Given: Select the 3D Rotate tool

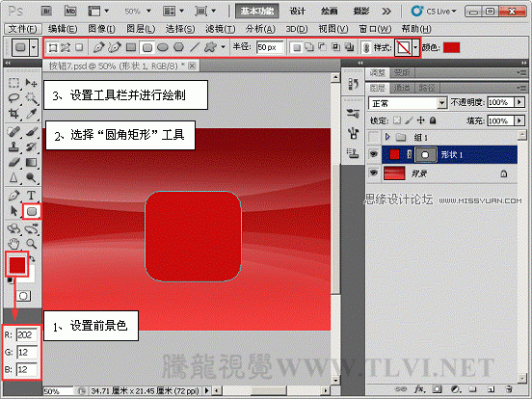Looking at the screenshot, I should pyautogui.click(x=13, y=228).
